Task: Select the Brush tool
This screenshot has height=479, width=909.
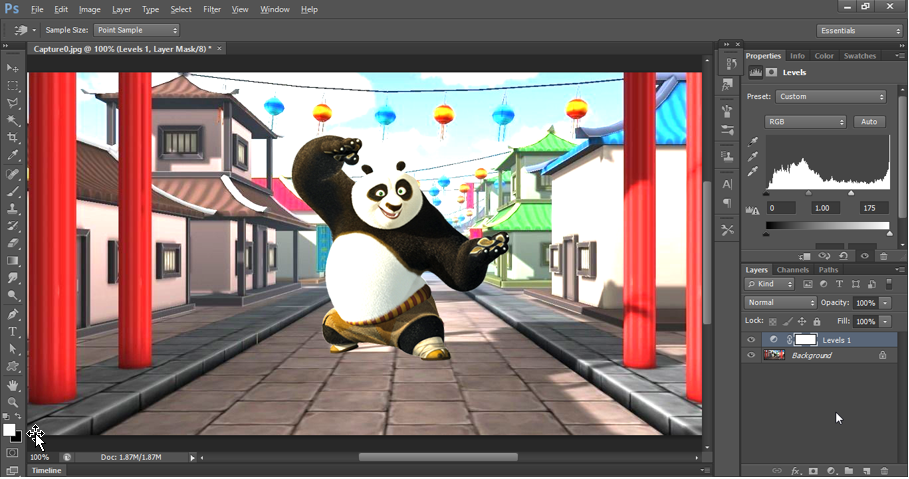Action: pyautogui.click(x=12, y=191)
